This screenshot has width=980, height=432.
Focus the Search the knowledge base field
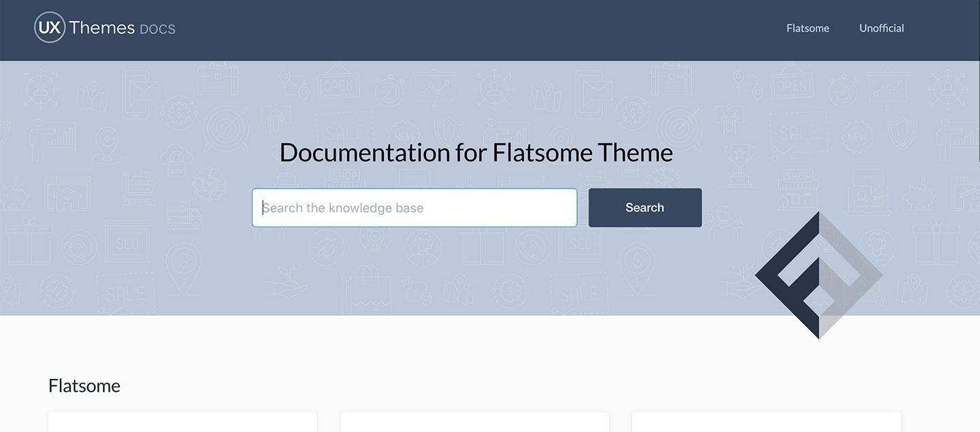click(x=414, y=207)
